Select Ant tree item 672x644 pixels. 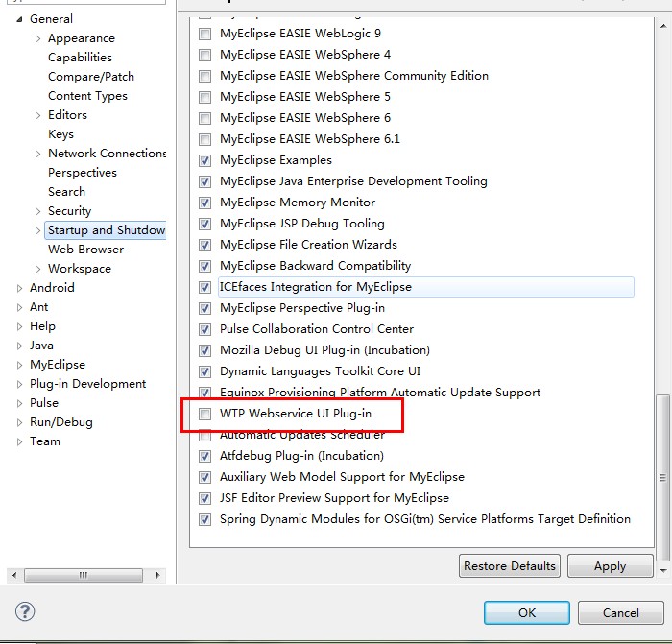coord(38,307)
